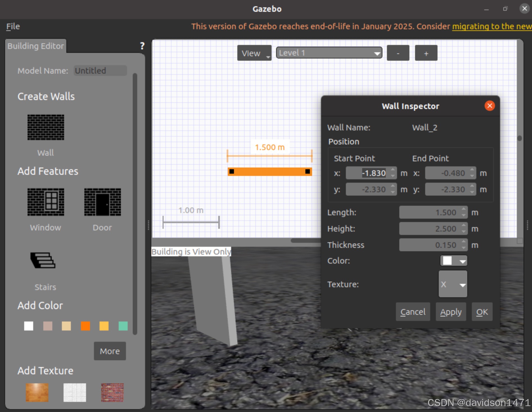
Task: Pick the red brick texture thumbnail
Action: 112,392
